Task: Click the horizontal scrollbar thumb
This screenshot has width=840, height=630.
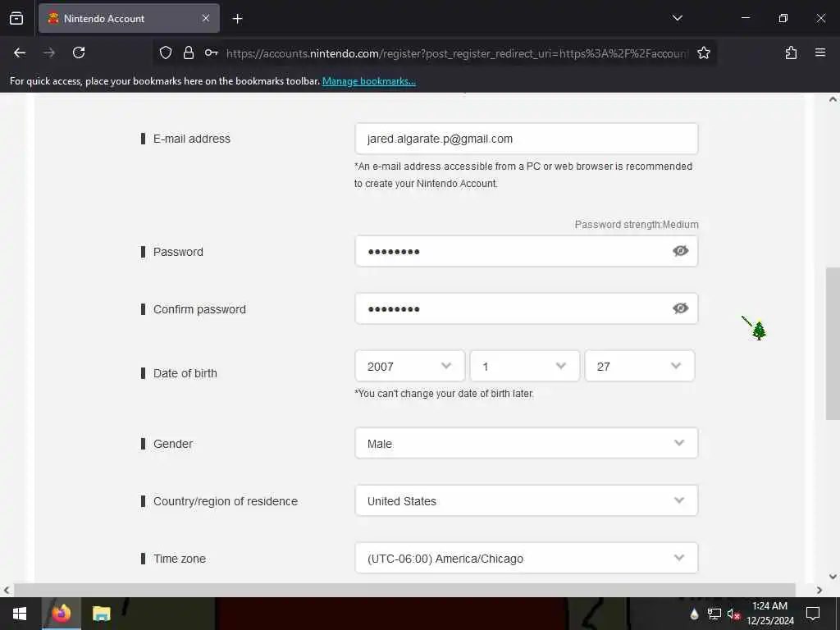Action: pyautogui.click(x=404, y=590)
